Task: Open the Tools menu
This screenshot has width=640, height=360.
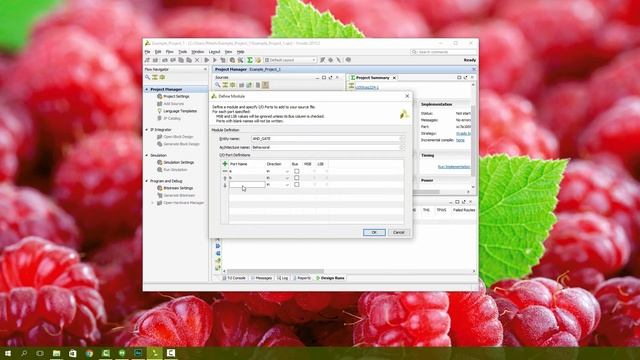Action: [x=182, y=52]
